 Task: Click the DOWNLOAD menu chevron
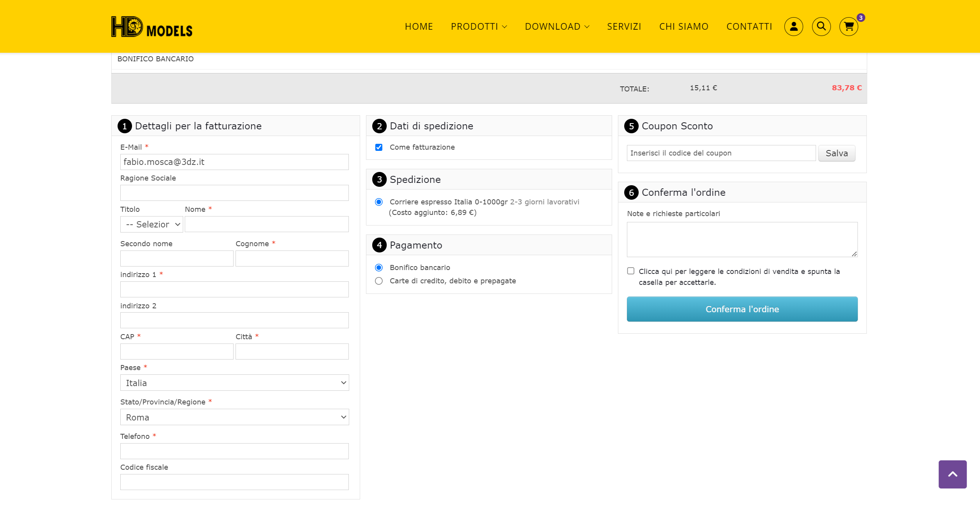(587, 27)
